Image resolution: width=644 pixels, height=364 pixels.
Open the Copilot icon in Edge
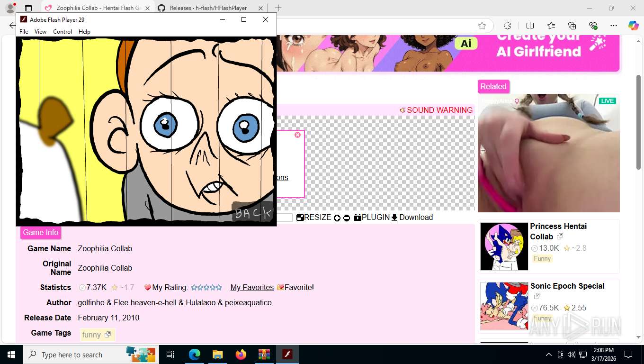pos(634,26)
